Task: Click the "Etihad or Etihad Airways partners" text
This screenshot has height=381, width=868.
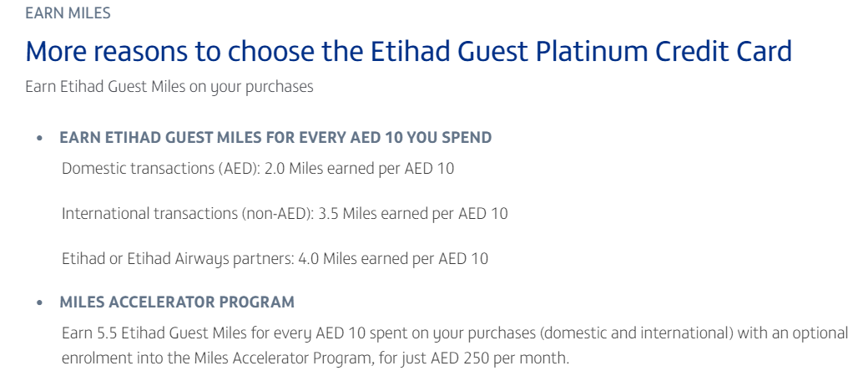Action: click(178, 258)
